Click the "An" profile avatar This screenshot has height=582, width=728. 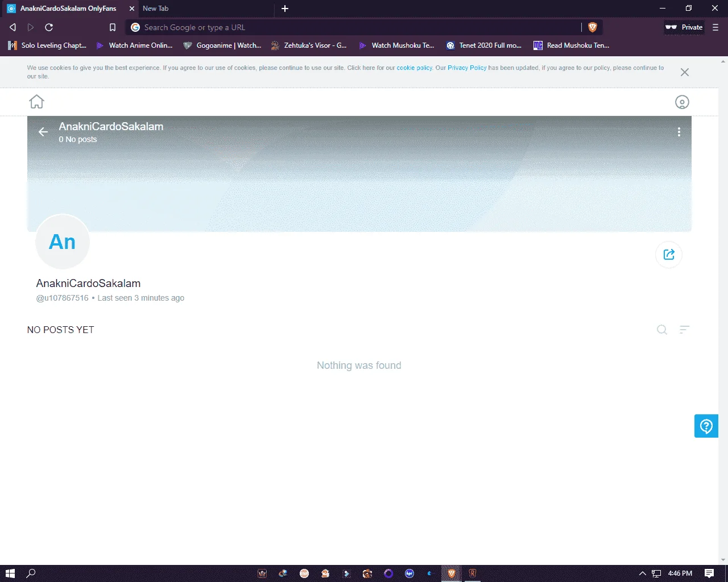click(63, 242)
